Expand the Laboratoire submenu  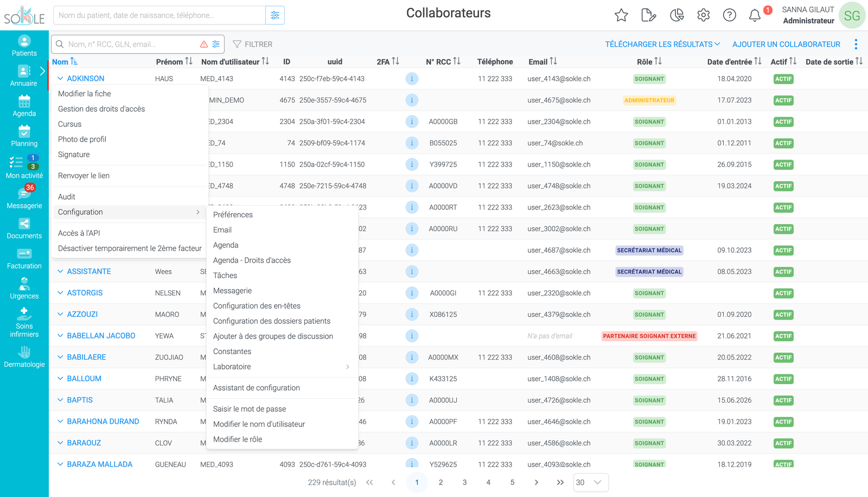[282, 367]
